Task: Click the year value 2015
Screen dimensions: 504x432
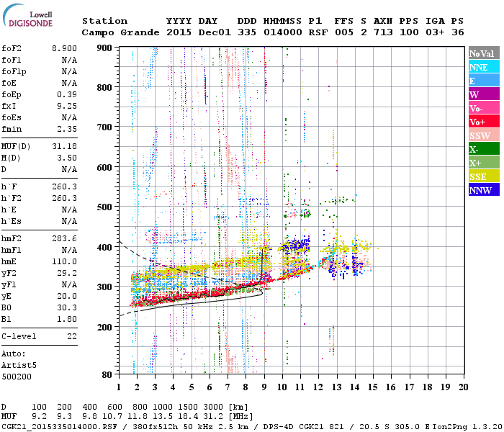Action: [x=179, y=32]
